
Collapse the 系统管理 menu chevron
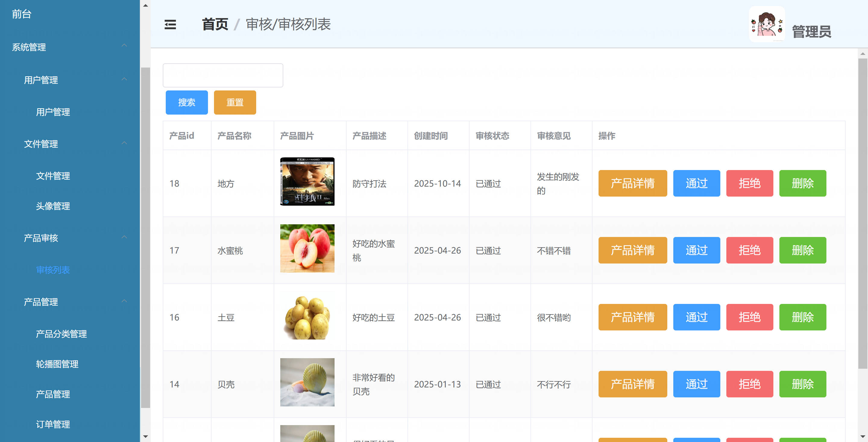(x=124, y=46)
